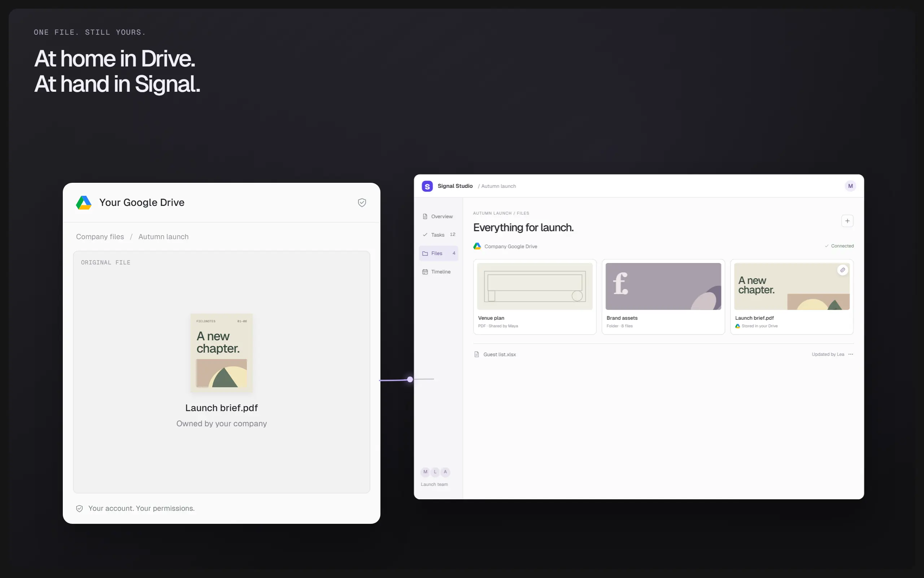Click the Your account. Your permissions. text
This screenshot has width=924, height=578.
coord(141,508)
